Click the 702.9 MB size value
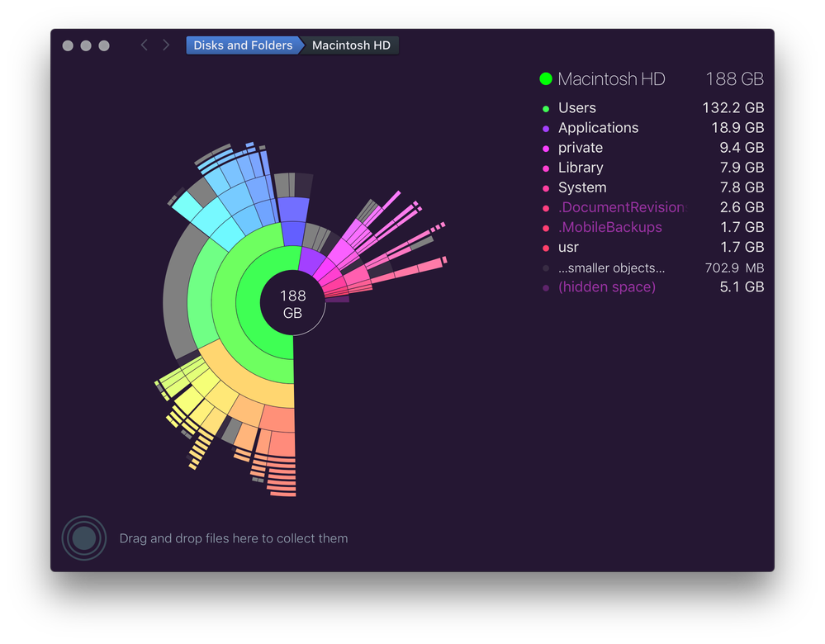This screenshot has height=644, width=825. (x=734, y=268)
